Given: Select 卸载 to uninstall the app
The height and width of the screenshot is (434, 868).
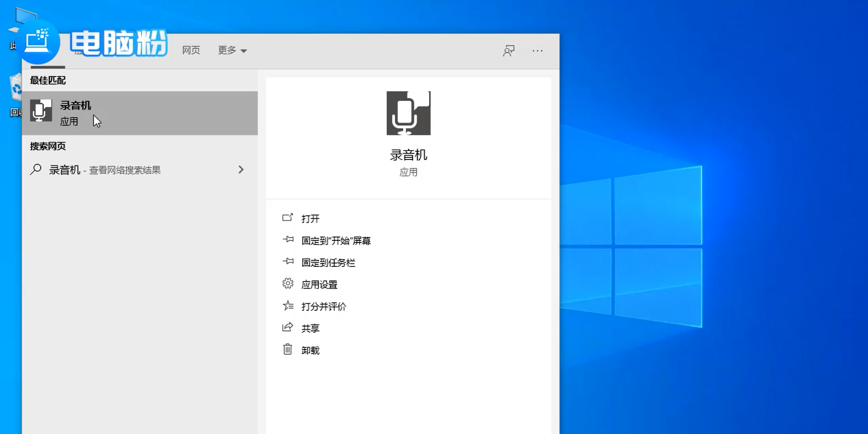Looking at the screenshot, I should [310, 350].
